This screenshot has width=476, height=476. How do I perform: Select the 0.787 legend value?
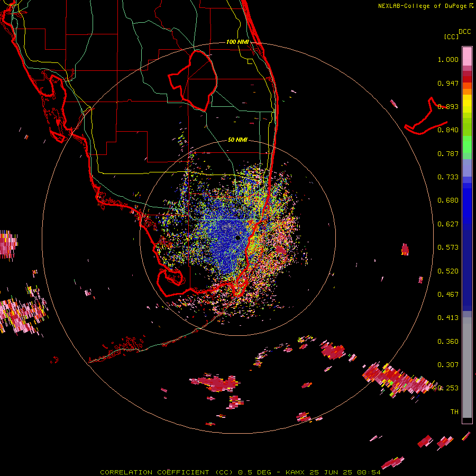(448, 153)
